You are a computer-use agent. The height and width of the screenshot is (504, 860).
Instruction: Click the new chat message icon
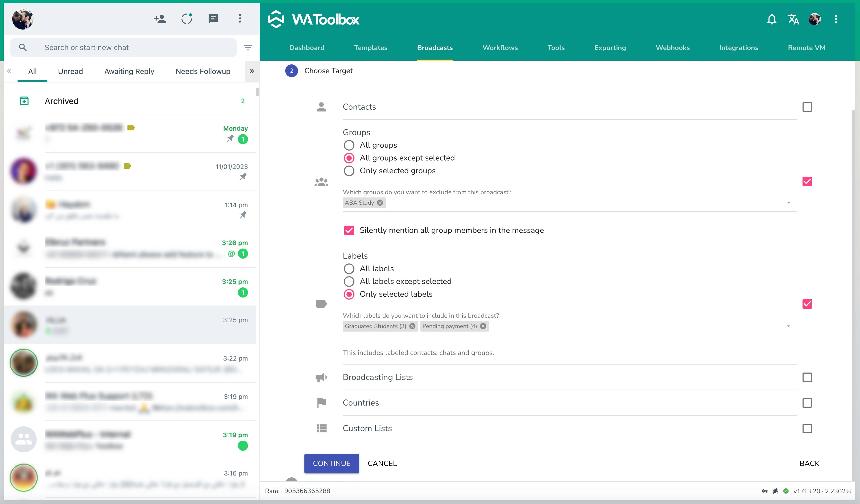[x=213, y=19]
